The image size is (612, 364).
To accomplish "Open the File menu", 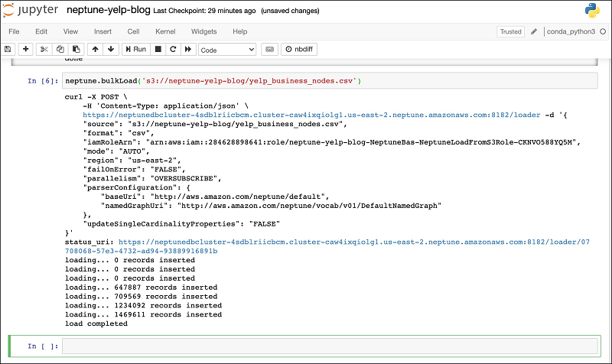I will (14, 31).
